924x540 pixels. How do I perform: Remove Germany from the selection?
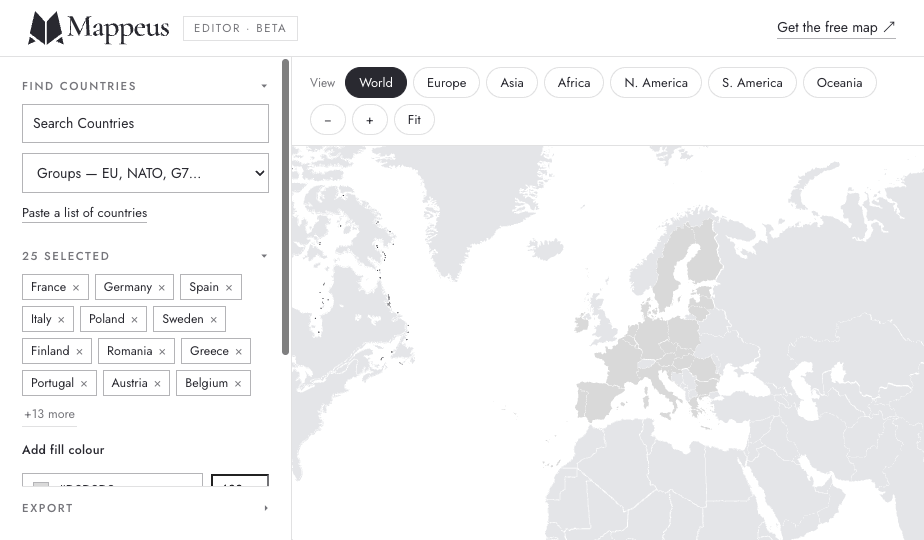(x=161, y=288)
